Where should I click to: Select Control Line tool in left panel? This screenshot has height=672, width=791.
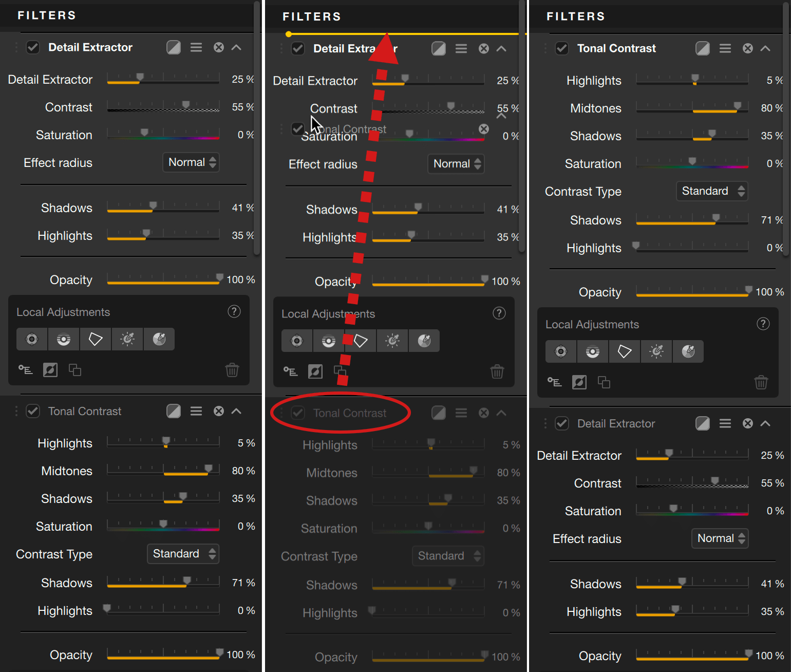[64, 339]
